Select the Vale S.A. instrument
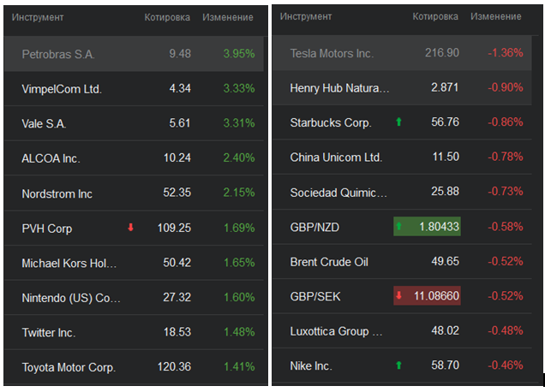Image resolution: width=545 pixels, height=392 pixels. click(x=45, y=123)
